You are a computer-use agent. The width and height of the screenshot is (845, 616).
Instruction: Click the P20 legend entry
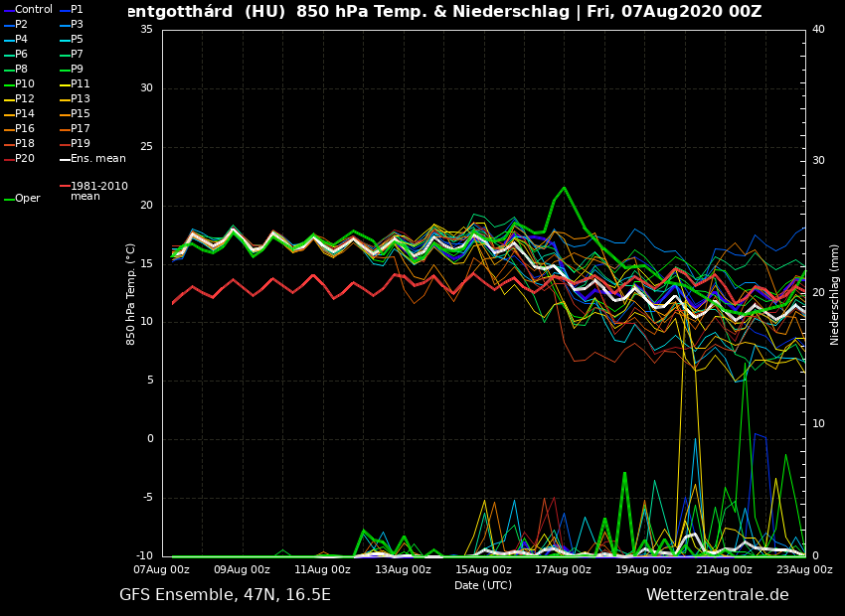point(24,159)
